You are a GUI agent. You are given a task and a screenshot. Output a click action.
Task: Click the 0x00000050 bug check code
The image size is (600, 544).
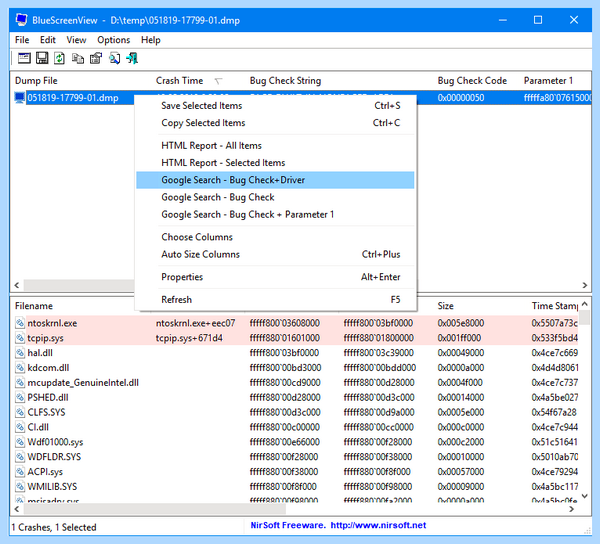click(461, 98)
